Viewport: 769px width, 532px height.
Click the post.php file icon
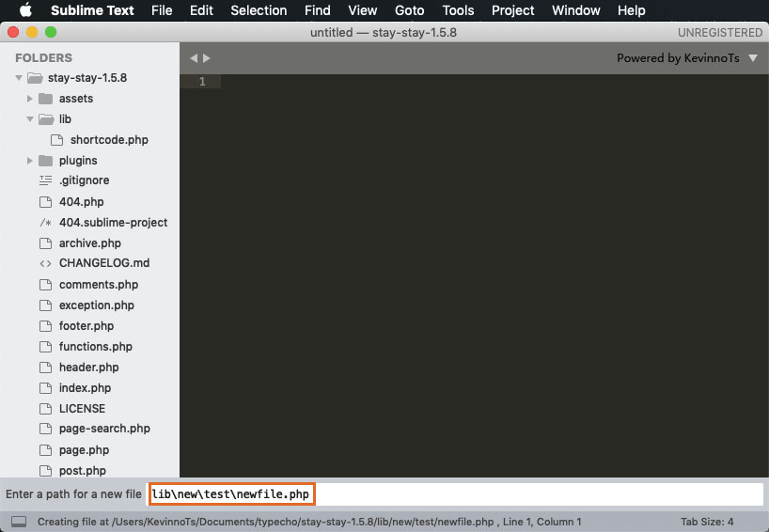(x=46, y=471)
